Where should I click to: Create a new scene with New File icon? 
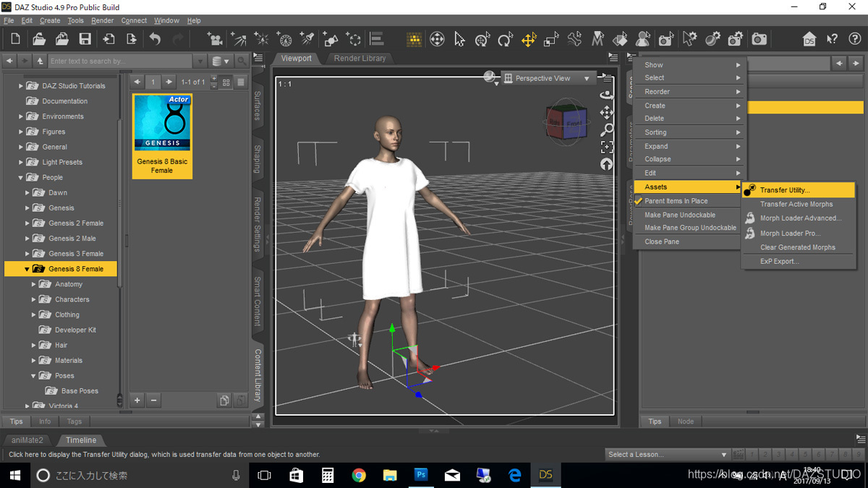tap(16, 39)
